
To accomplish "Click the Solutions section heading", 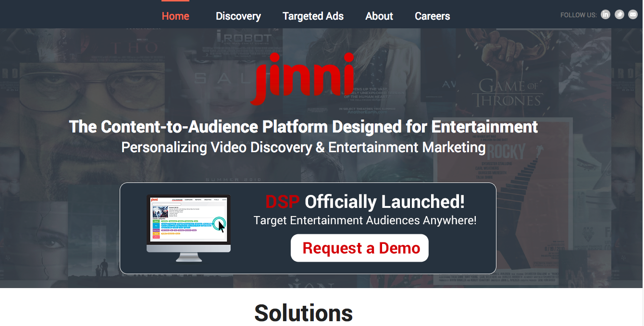I will pos(303,313).
